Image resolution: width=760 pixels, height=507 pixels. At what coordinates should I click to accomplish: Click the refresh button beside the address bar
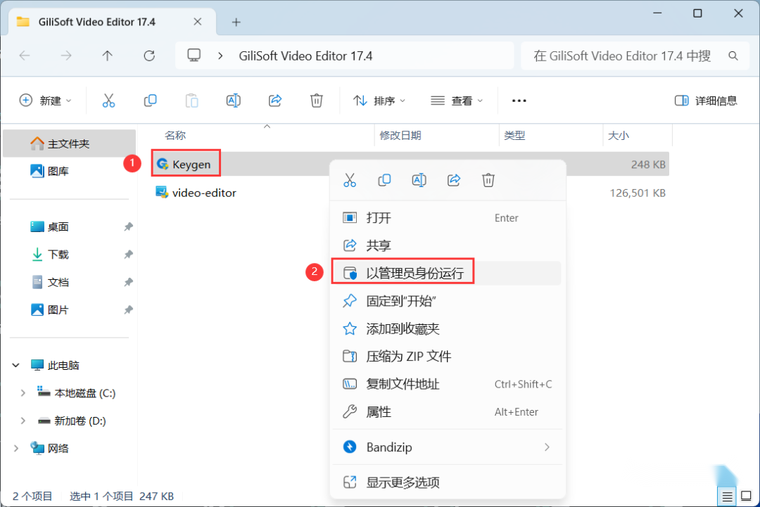pos(149,56)
